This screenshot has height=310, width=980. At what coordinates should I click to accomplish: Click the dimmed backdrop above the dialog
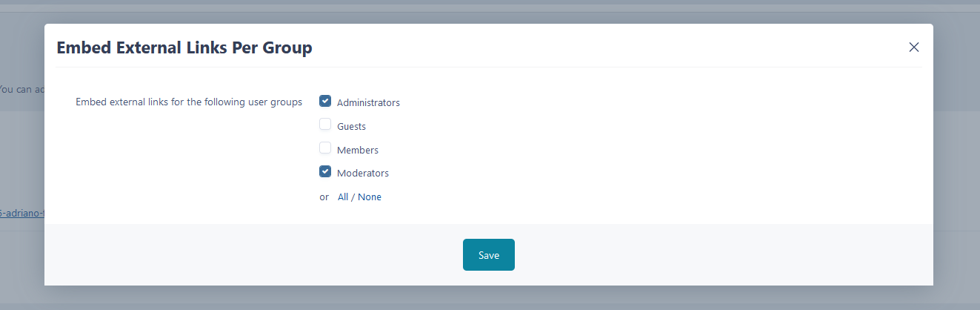pos(489,13)
